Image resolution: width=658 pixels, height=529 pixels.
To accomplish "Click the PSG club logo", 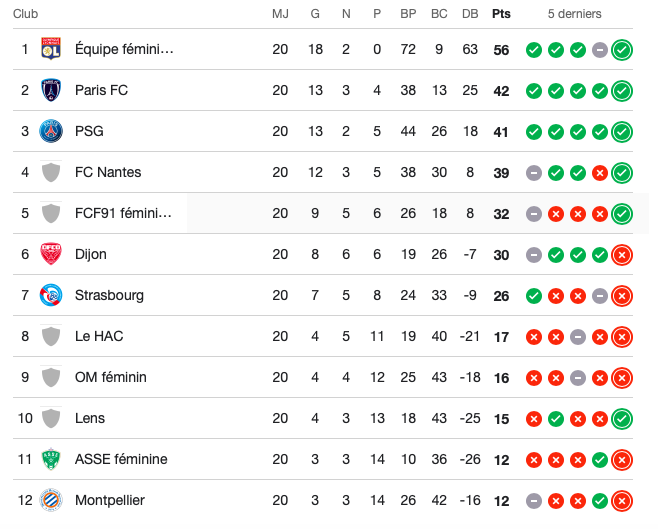I will coord(50,131).
